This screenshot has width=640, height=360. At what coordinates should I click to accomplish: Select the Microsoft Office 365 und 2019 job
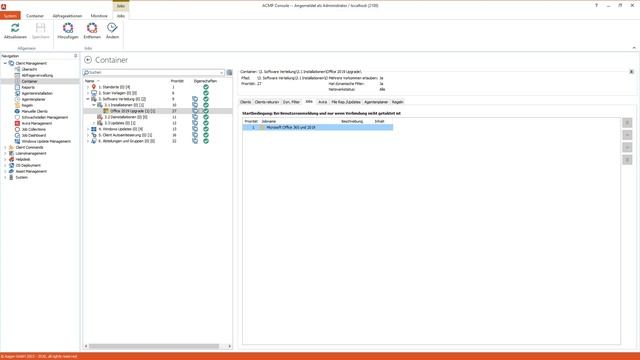click(318, 127)
